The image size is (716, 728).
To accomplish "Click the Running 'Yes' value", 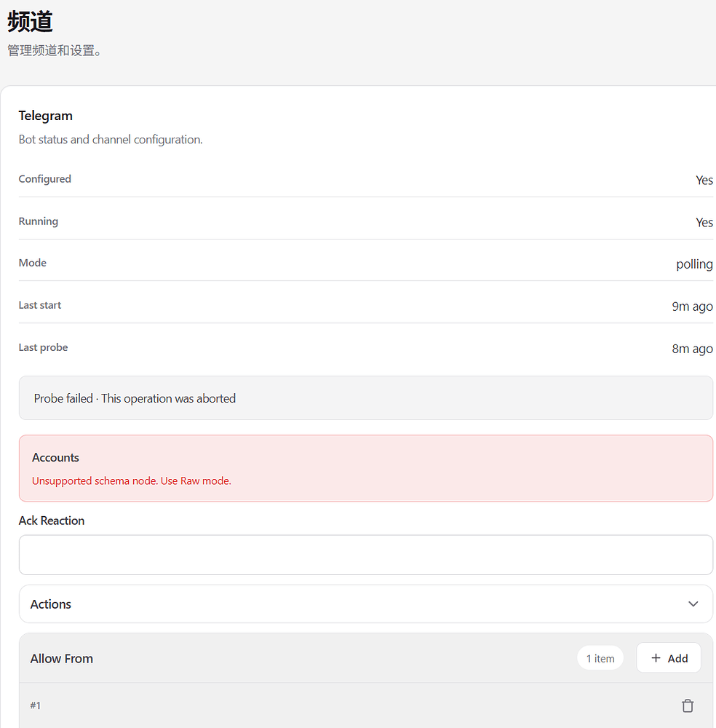I will 704,222.
